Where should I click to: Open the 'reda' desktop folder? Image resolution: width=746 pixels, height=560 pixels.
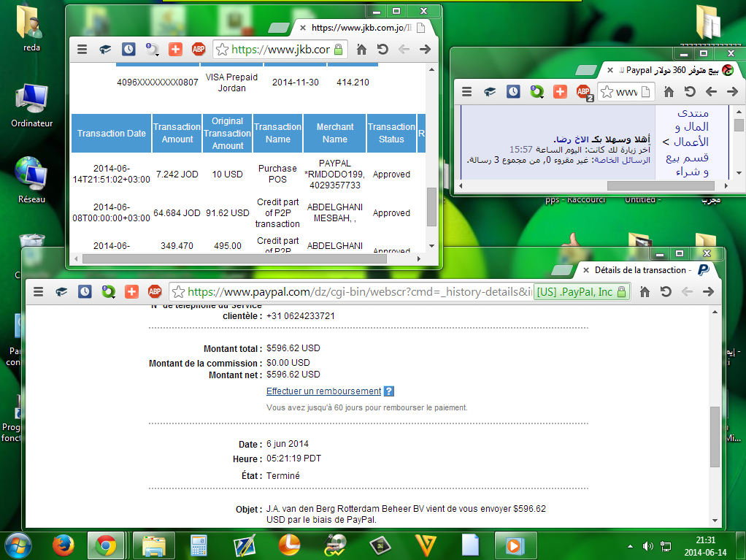pyautogui.click(x=31, y=28)
